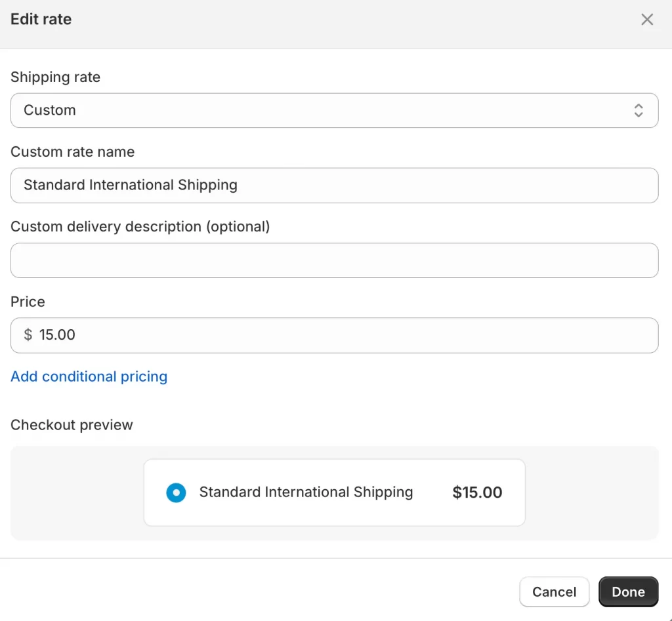Screen dimensions: 672x621
Task: Click the up-down chevron in Shipping rate selector
Action: pos(638,110)
